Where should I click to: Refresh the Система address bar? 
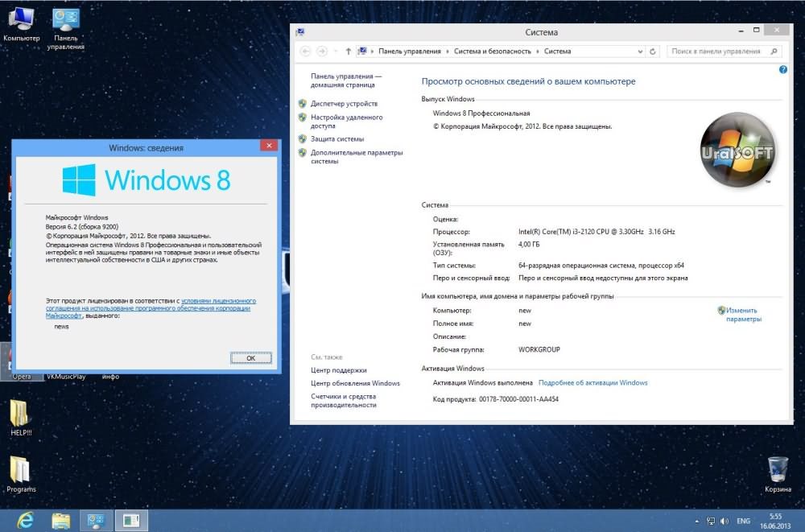pyautogui.click(x=653, y=52)
